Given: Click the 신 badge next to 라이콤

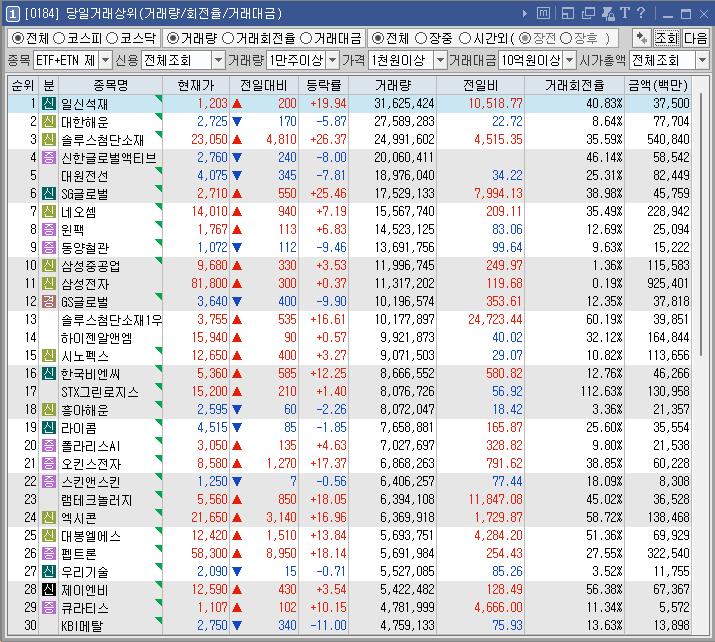Looking at the screenshot, I should pyautogui.click(x=49, y=427).
